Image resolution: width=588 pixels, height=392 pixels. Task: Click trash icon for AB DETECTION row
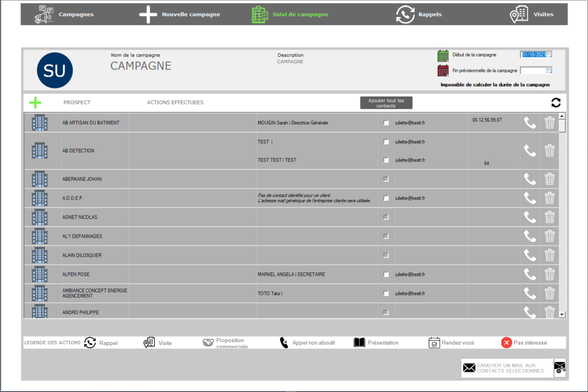pyautogui.click(x=550, y=150)
